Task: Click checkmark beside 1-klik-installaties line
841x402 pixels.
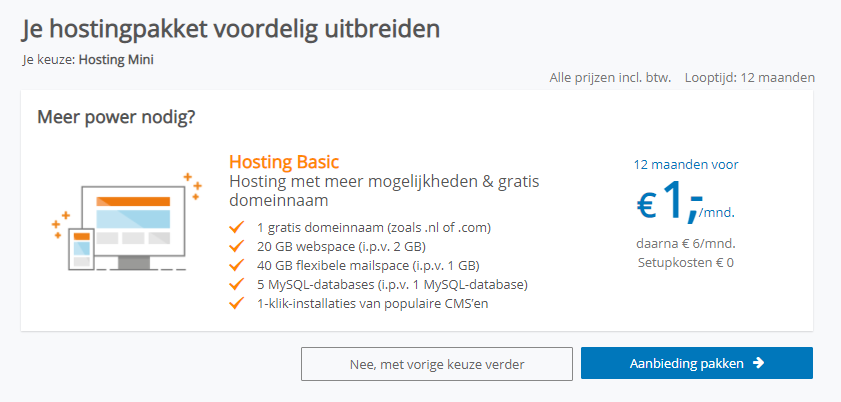Action: coord(237,303)
